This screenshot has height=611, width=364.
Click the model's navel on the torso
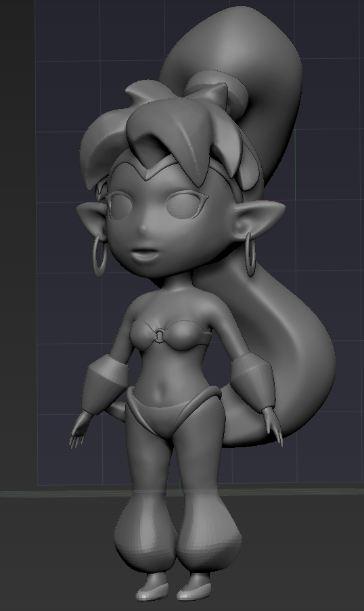point(160,391)
